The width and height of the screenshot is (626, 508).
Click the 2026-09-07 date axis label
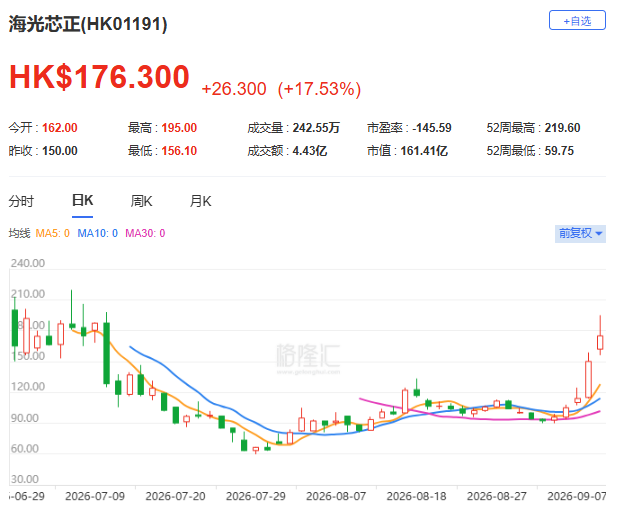tap(577, 496)
